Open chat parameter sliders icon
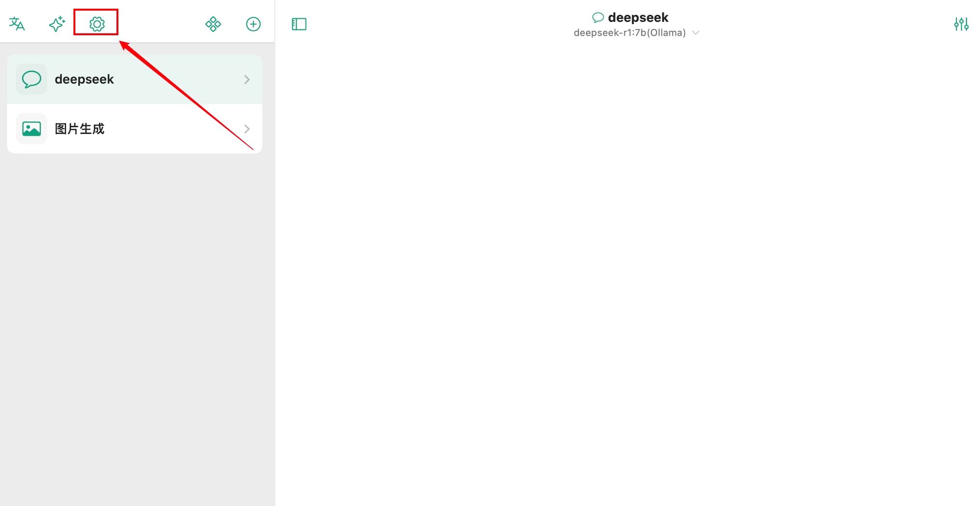 coord(961,24)
